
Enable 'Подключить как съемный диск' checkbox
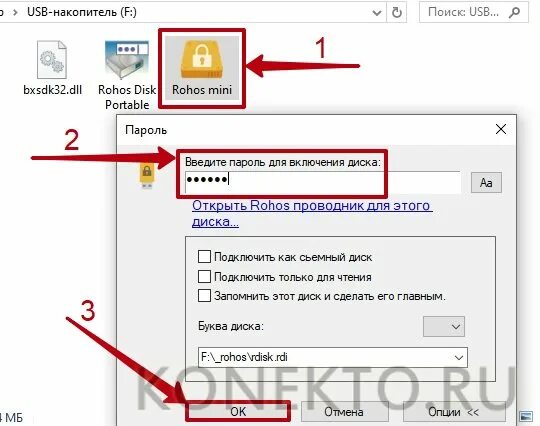tap(204, 257)
